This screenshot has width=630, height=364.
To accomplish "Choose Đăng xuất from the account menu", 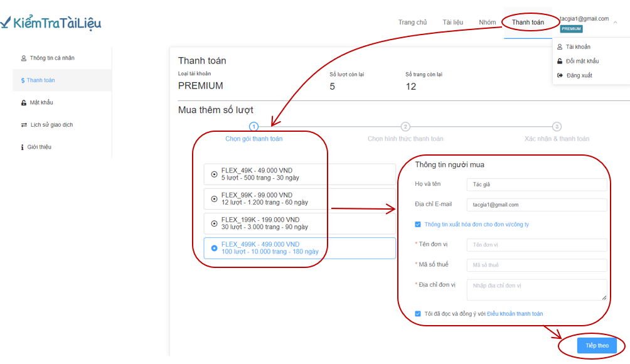I will [579, 75].
